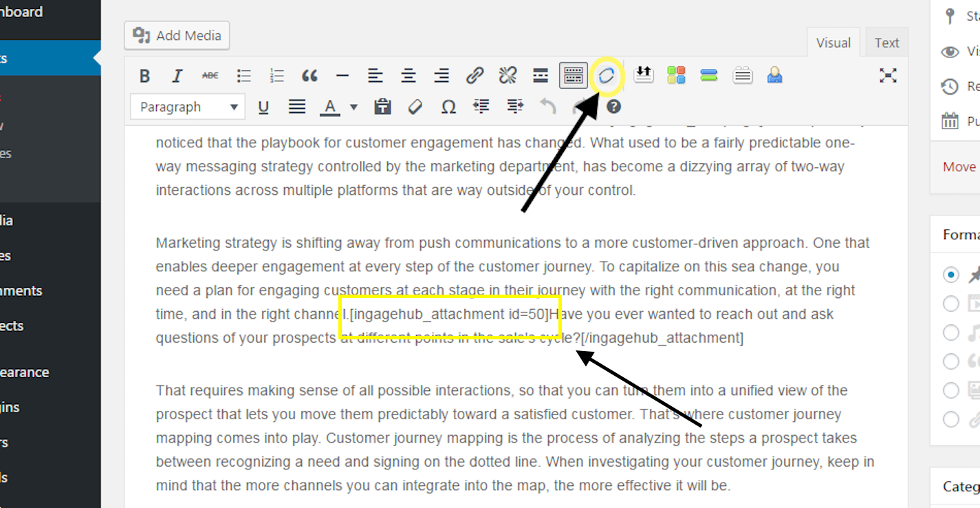Select the format radio beside the music note

pos(951,332)
